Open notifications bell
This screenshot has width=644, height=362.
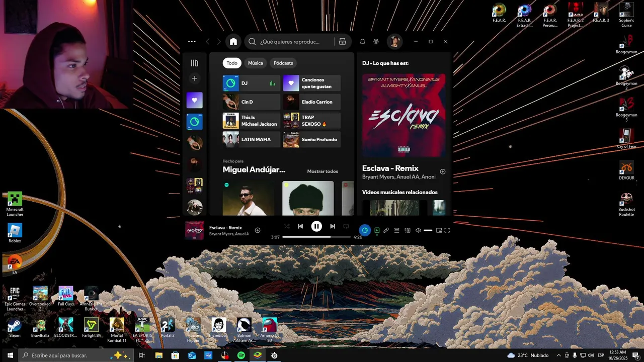(x=362, y=42)
